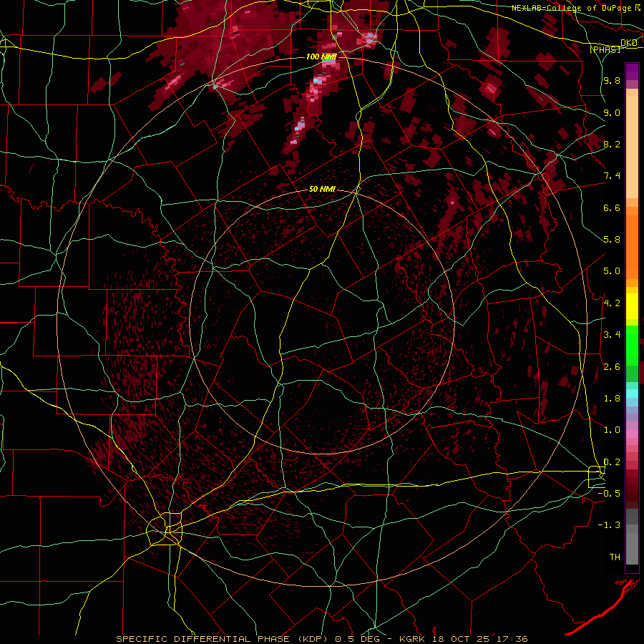Click the 9.8 value on the scale
This screenshot has width=644, height=644.
coord(612,81)
